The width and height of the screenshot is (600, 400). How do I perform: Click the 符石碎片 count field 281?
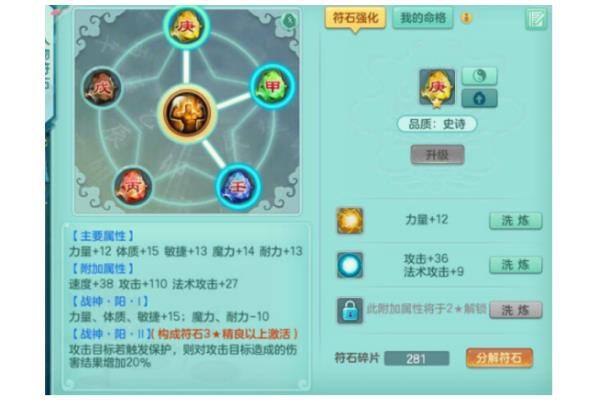coord(417,359)
